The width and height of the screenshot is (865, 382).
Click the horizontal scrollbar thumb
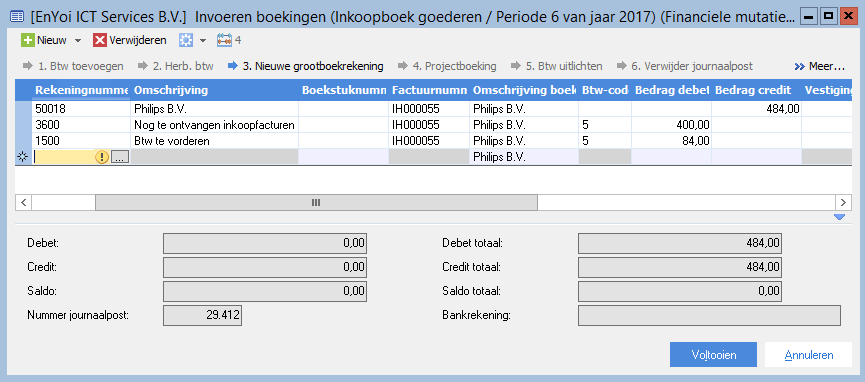[316, 202]
